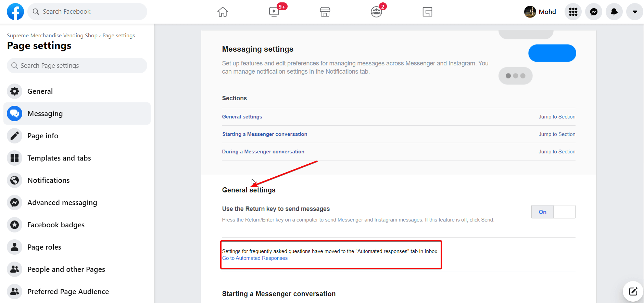The height and width of the screenshot is (303, 644).
Task: Click the Facebook badges star icon
Action: click(x=14, y=225)
